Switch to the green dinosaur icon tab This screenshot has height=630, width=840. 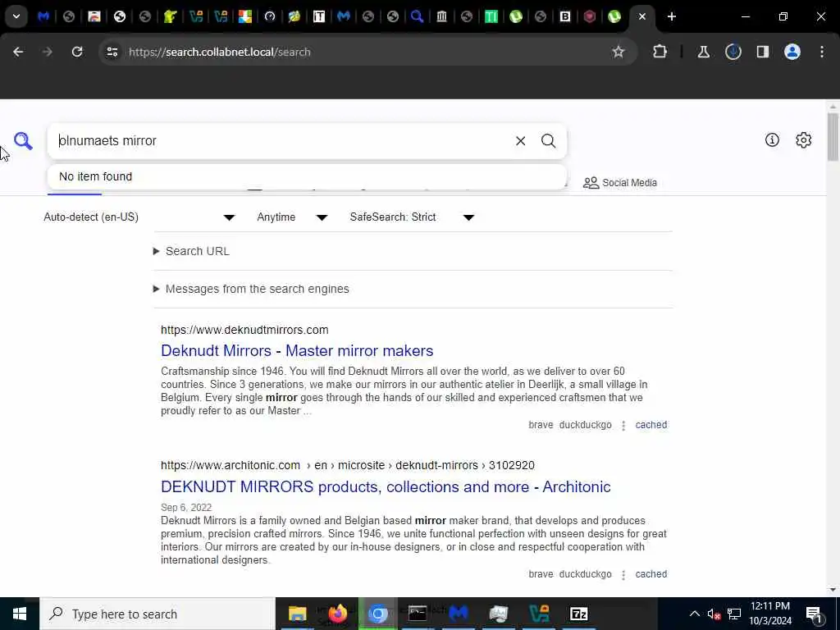pyautogui.click(x=171, y=16)
